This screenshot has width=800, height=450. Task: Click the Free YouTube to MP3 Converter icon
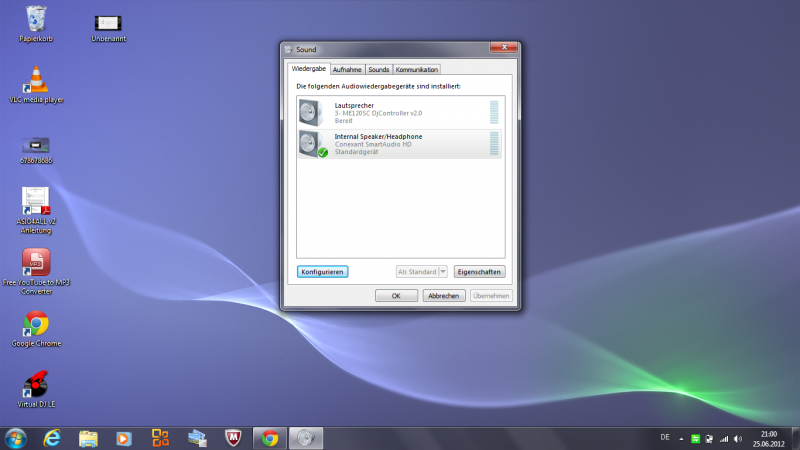(x=36, y=263)
